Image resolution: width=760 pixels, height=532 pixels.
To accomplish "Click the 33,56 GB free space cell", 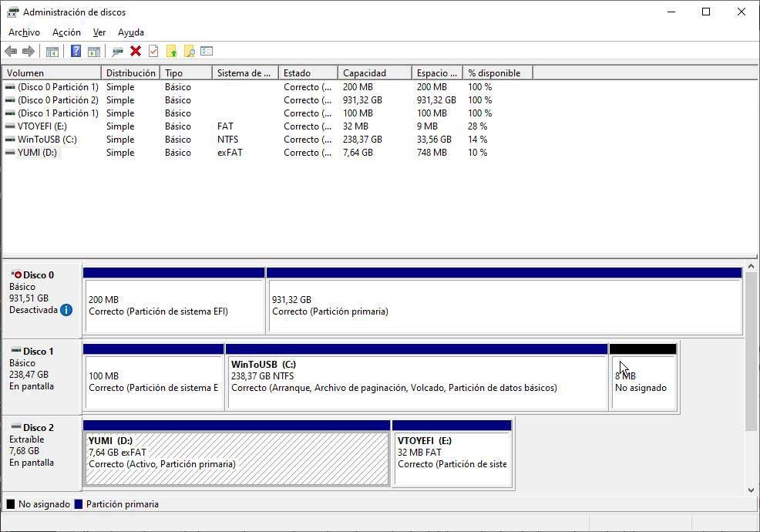I will 434,140.
